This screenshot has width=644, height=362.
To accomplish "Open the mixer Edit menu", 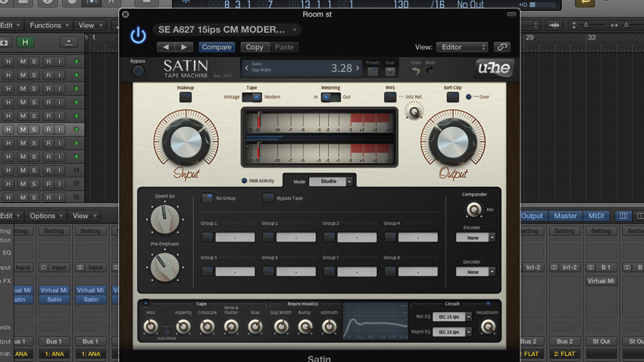I will point(10,216).
